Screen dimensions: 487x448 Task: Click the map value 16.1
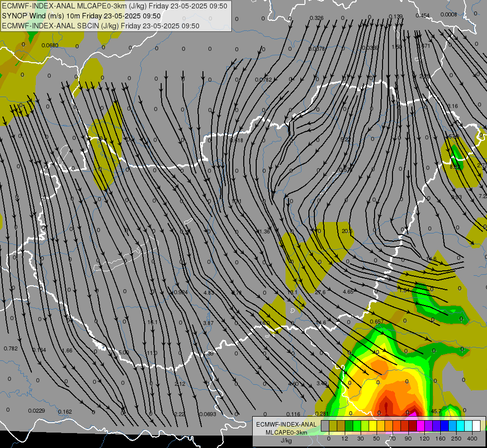[152, 323]
